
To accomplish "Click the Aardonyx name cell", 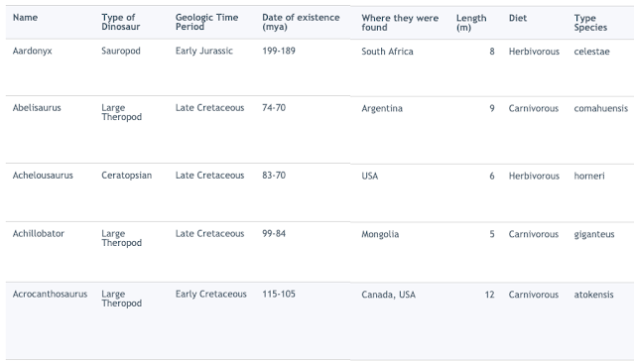I will (x=33, y=51).
